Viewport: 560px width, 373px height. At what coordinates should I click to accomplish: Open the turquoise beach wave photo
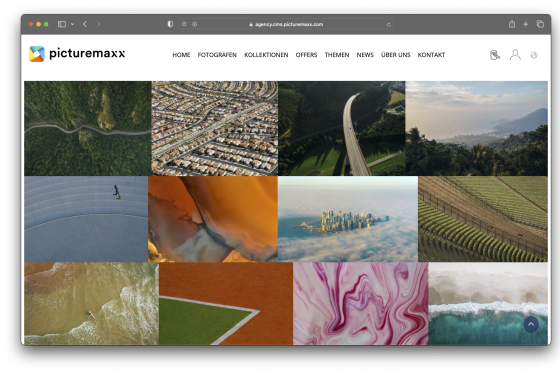pyautogui.click(x=488, y=304)
